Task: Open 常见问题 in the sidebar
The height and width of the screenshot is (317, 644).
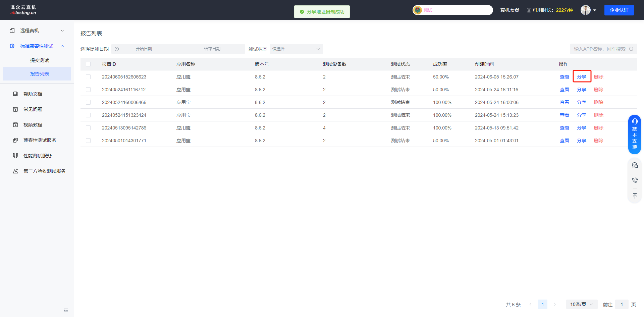Action: click(33, 109)
